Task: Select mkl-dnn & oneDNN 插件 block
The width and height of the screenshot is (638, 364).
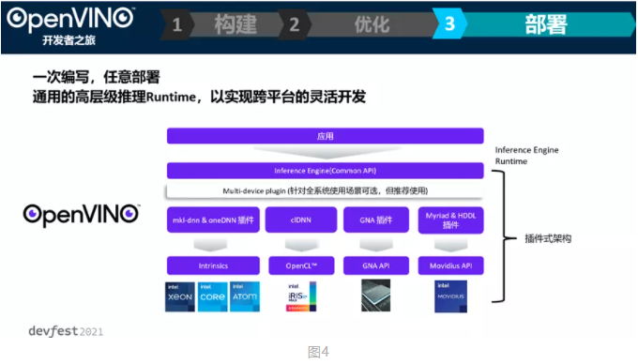Action: (x=213, y=220)
